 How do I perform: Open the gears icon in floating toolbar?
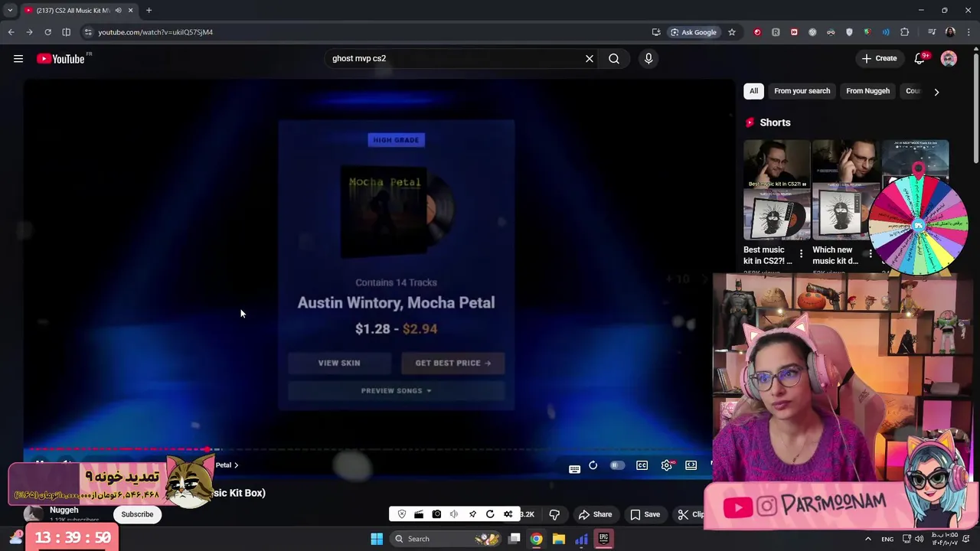pos(508,514)
